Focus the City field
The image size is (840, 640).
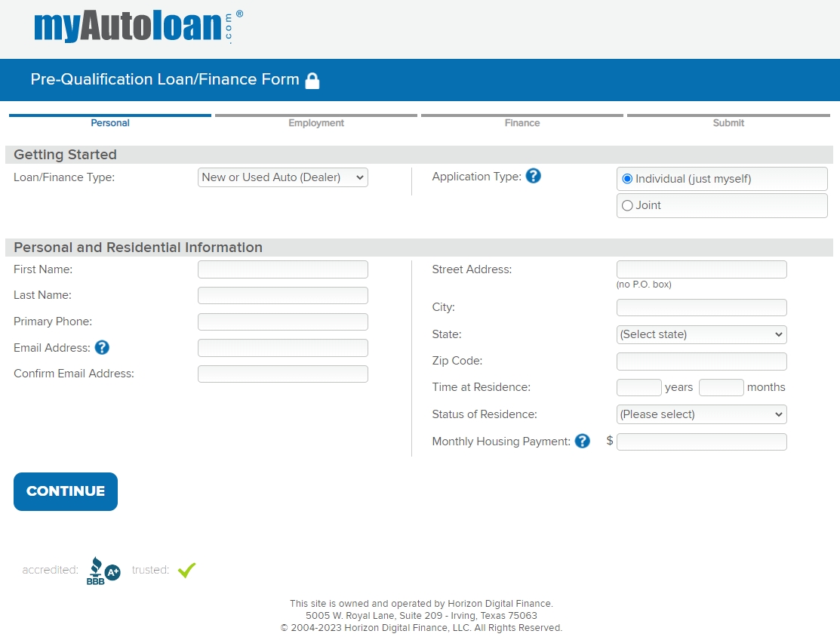[701, 308]
